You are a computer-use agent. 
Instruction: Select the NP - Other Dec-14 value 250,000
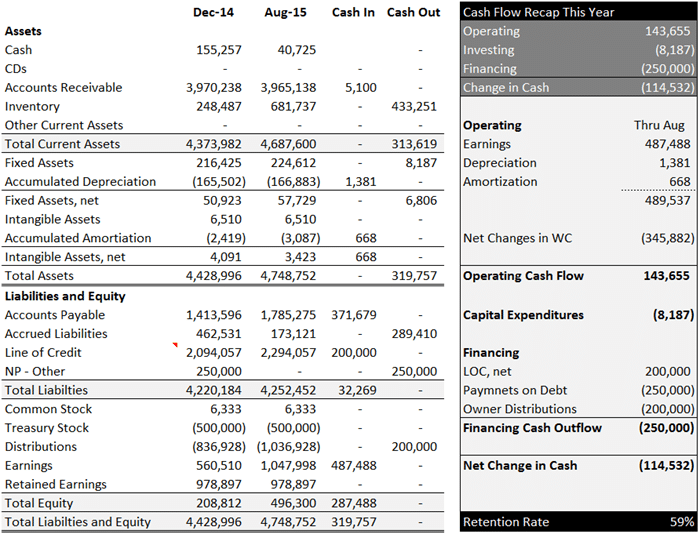pos(219,371)
